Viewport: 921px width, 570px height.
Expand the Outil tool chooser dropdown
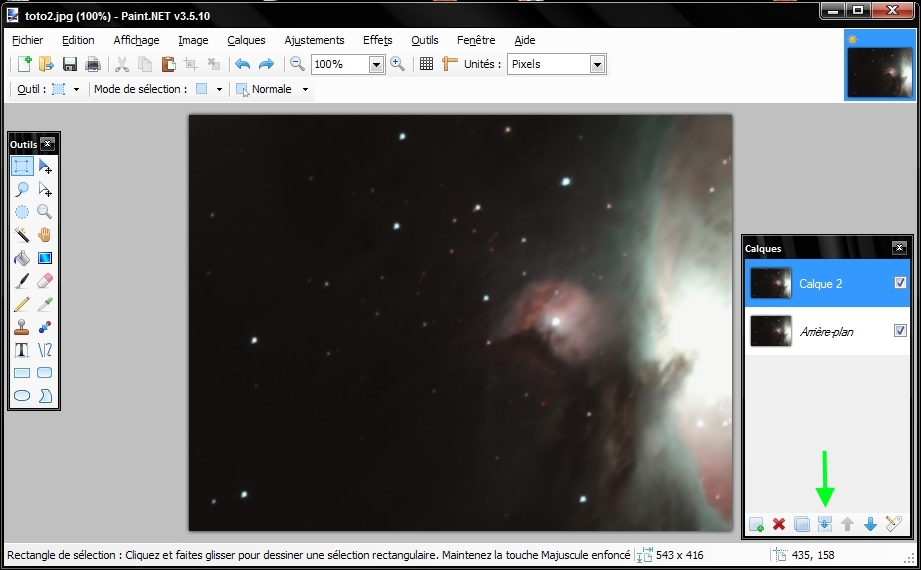click(x=76, y=89)
